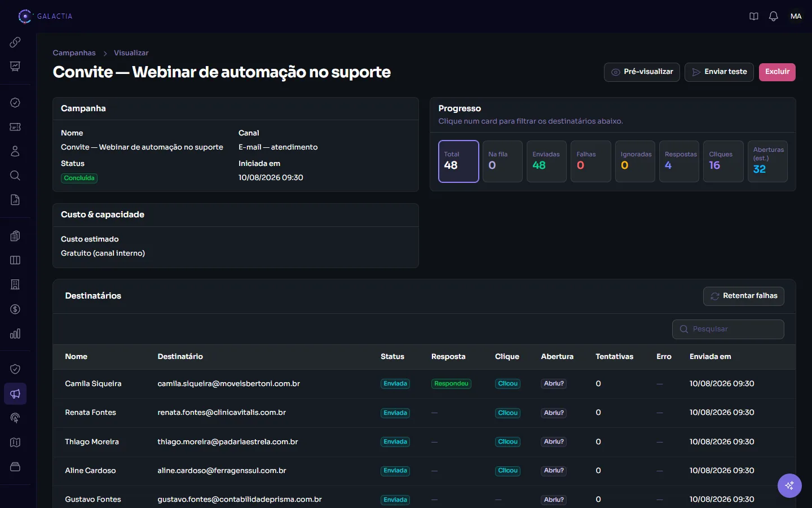Click the Destinatário column header
This screenshot has width=812, height=508.
(x=180, y=357)
